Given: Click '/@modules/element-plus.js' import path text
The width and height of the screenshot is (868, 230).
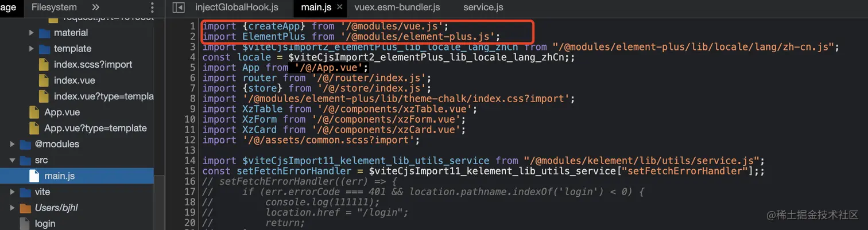Looking at the screenshot, I should coord(417,37).
